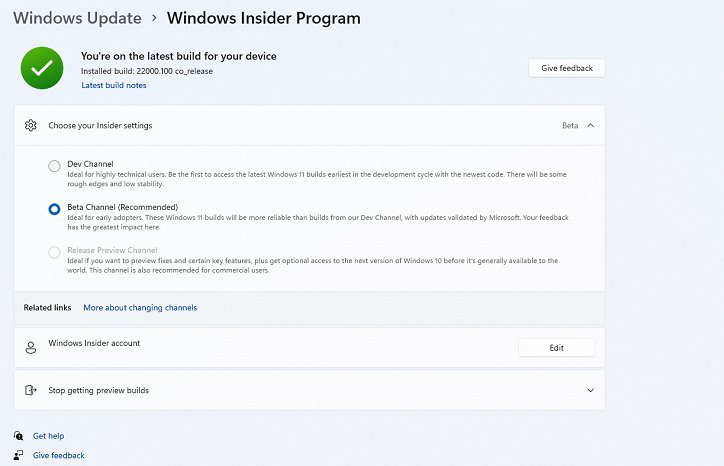Click the 'Dev Channel' label text
The image size is (724, 466).
[90, 164]
